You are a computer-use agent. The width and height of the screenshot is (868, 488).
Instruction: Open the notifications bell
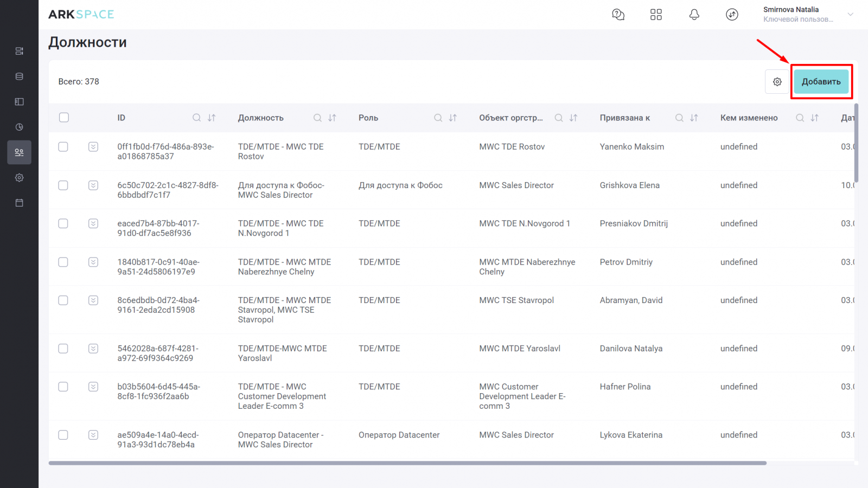click(x=694, y=15)
